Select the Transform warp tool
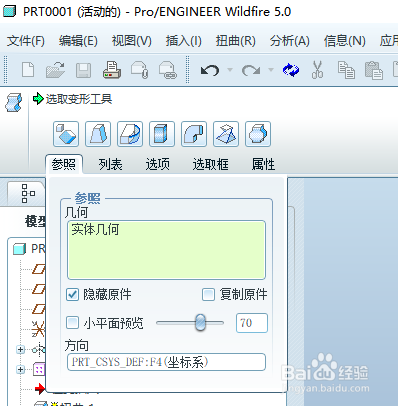The width and height of the screenshot is (398, 406). point(66,134)
